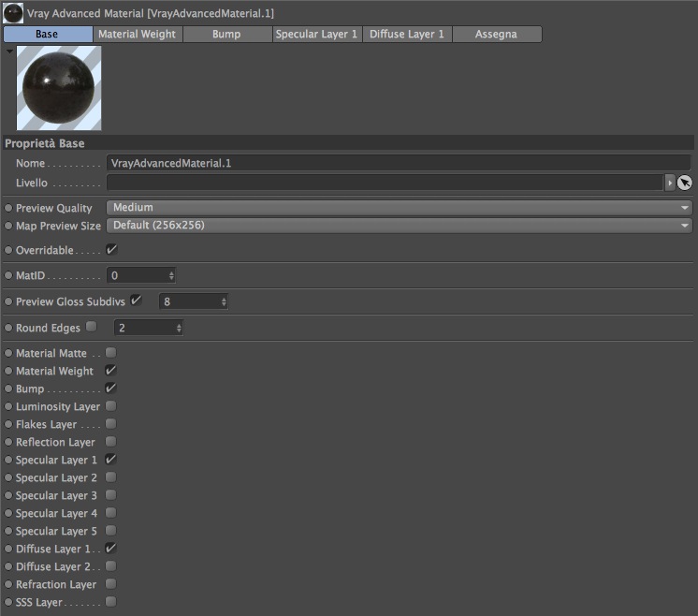Click animation dot beside Specular Layer 2
The image size is (698, 616).
point(8,478)
